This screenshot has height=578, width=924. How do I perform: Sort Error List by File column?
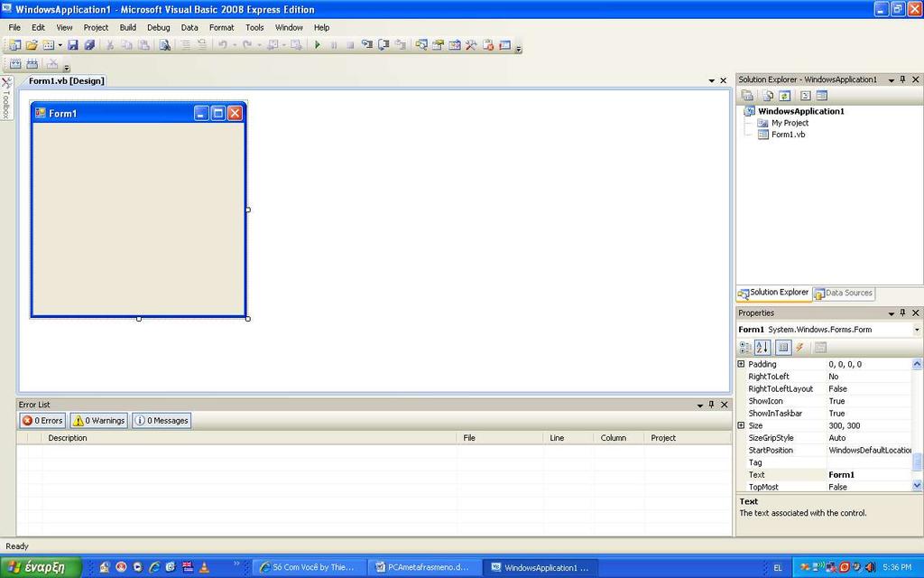[x=500, y=438]
